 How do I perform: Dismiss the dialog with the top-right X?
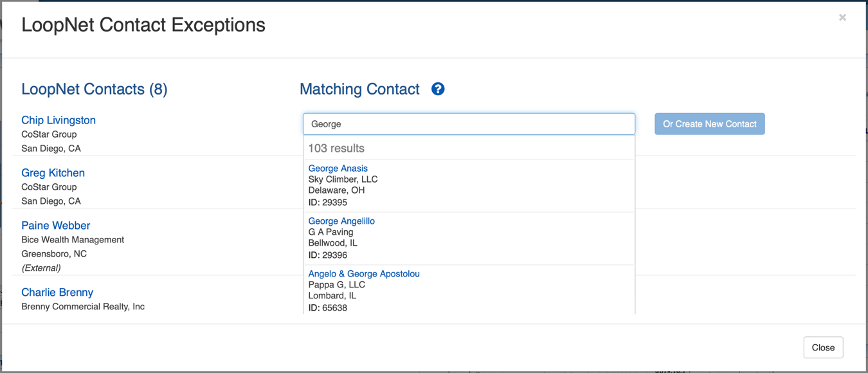842,17
